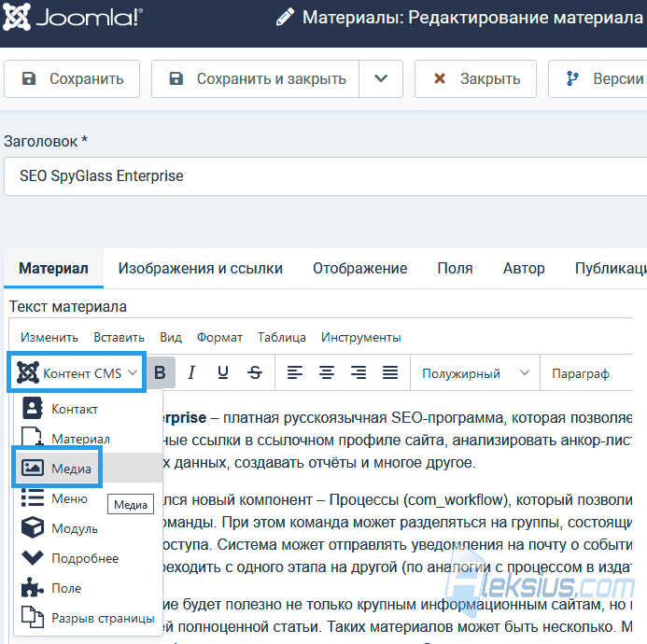This screenshot has width=647, height=644.
Task: Choose Подробнее from the CMS menu
Action: [x=89, y=558]
